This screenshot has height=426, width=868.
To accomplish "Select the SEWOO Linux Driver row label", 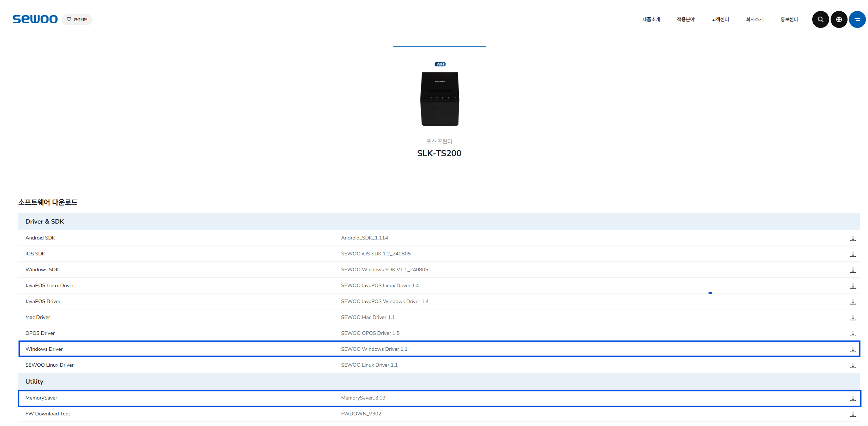I will (49, 365).
